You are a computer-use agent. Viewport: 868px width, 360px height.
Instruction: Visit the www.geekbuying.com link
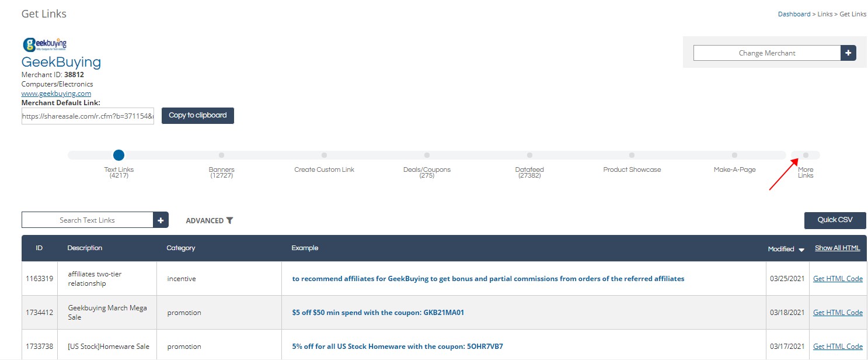coord(56,94)
